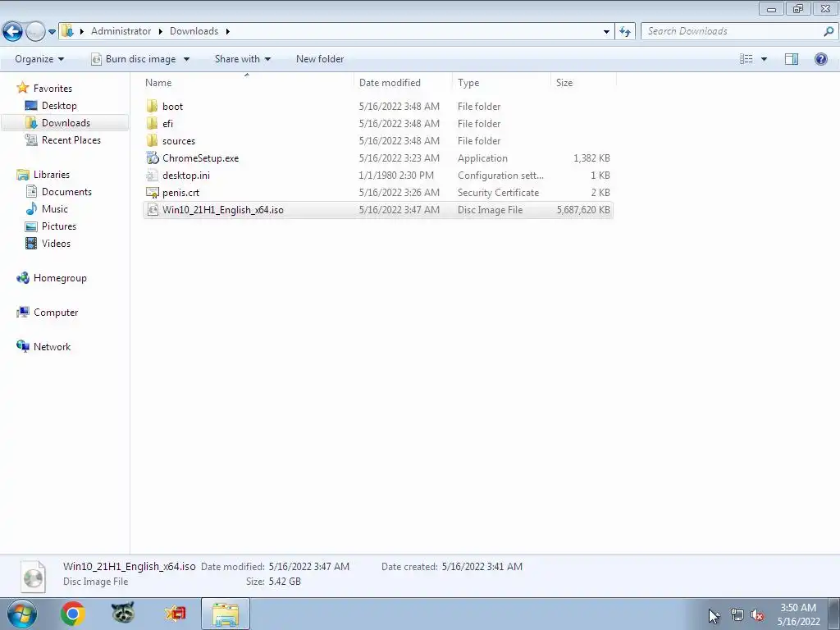
Task: Select the desktop.ini file icon
Action: (152, 176)
